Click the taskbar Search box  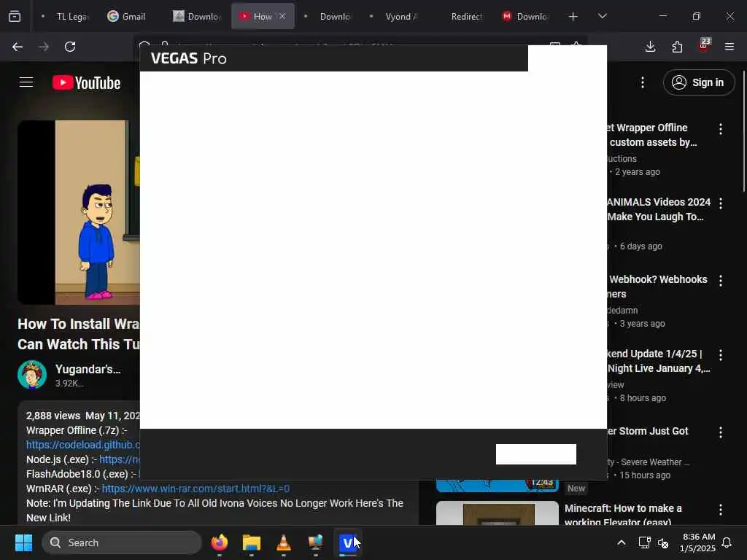[122, 542]
